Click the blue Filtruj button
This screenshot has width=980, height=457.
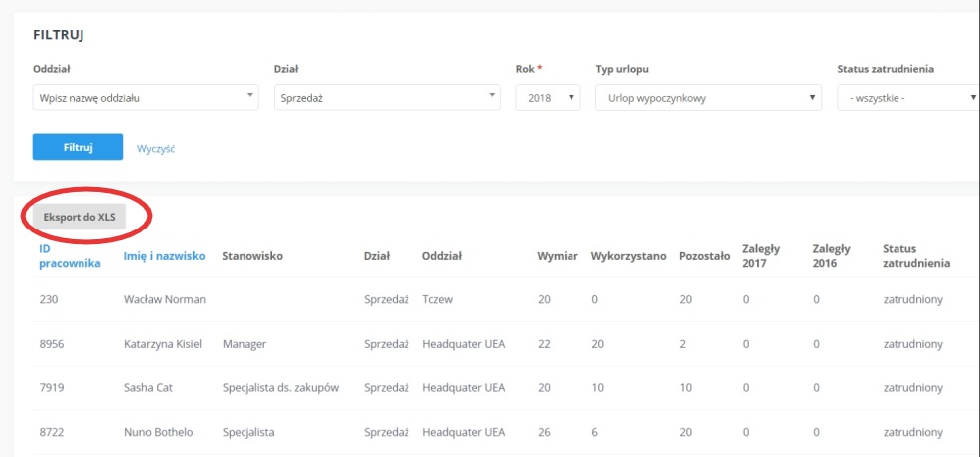pyautogui.click(x=78, y=147)
